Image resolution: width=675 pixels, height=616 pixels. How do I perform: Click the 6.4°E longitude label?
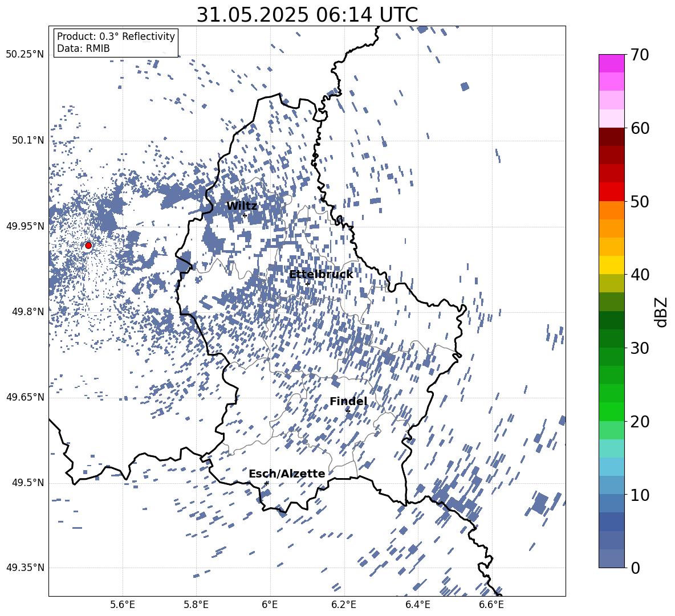pyautogui.click(x=418, y=605)
